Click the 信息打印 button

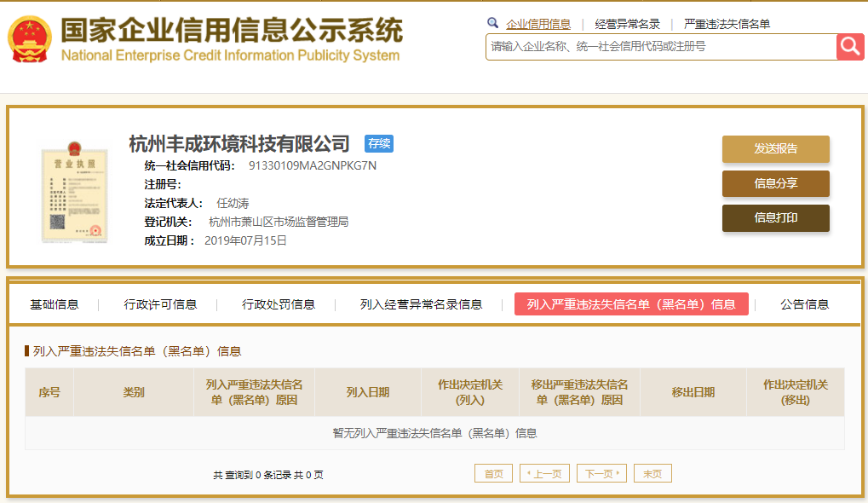tap(775, 217)
